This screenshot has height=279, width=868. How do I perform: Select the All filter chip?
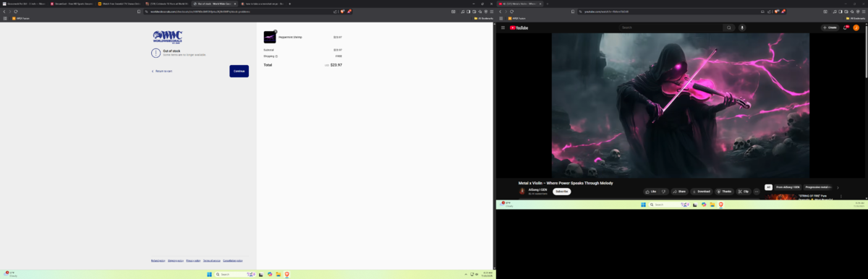pyautogui.click(x=769, y=187)
